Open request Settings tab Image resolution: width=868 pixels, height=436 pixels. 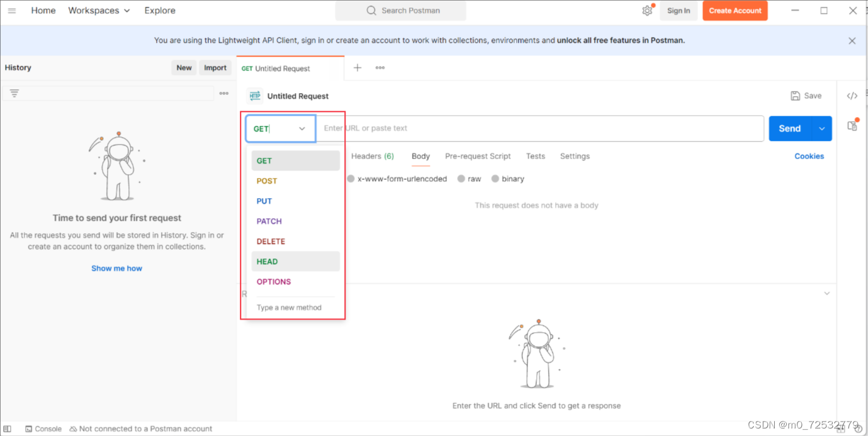tap(575, 156)
